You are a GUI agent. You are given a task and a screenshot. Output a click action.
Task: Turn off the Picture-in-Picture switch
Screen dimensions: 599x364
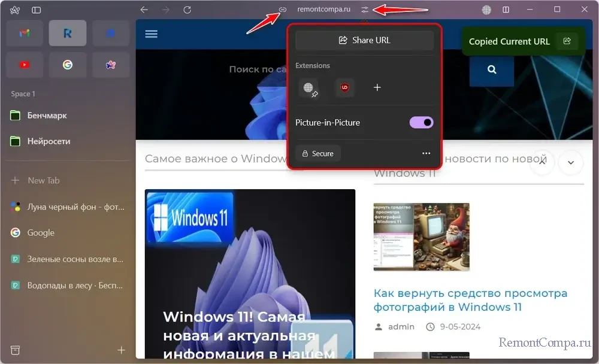pyautogui.click(x=421, y=123)
